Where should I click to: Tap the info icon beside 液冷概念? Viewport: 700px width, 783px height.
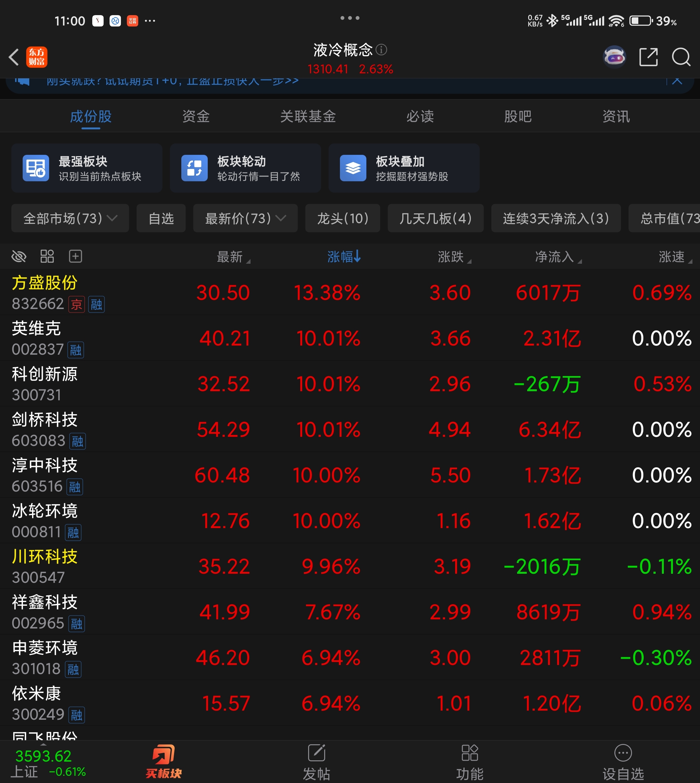pyautogui.click(x=381, y=50)
